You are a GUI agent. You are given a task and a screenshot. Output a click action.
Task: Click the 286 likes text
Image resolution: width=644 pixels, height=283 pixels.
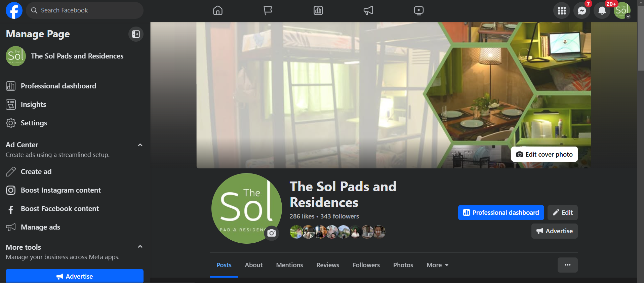click(x=302, y=216)
